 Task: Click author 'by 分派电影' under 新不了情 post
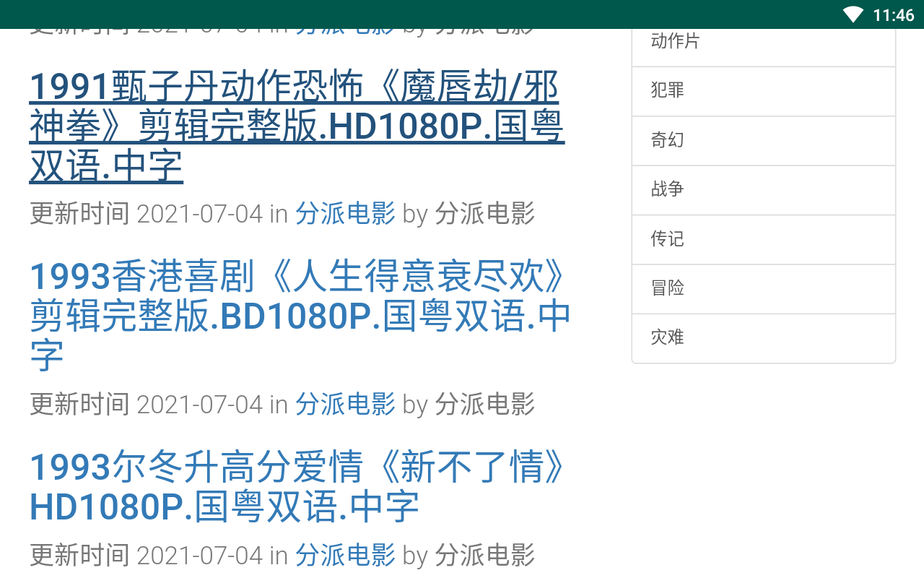(468, 555)
